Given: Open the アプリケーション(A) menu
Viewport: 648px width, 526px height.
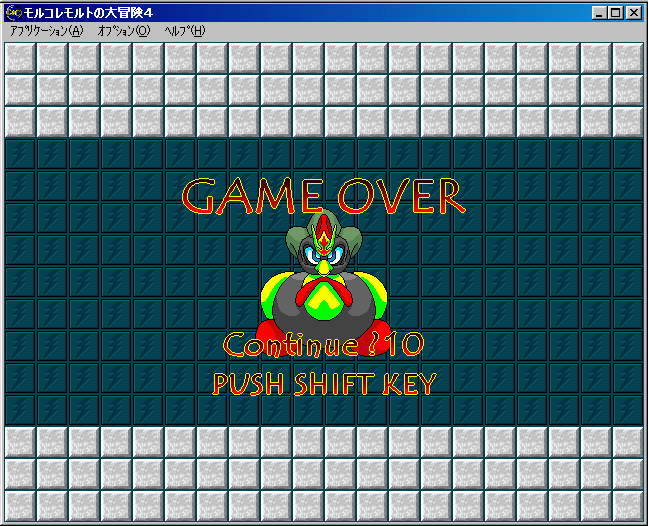Looking at the screenshot, I should (x=47, y=31).
